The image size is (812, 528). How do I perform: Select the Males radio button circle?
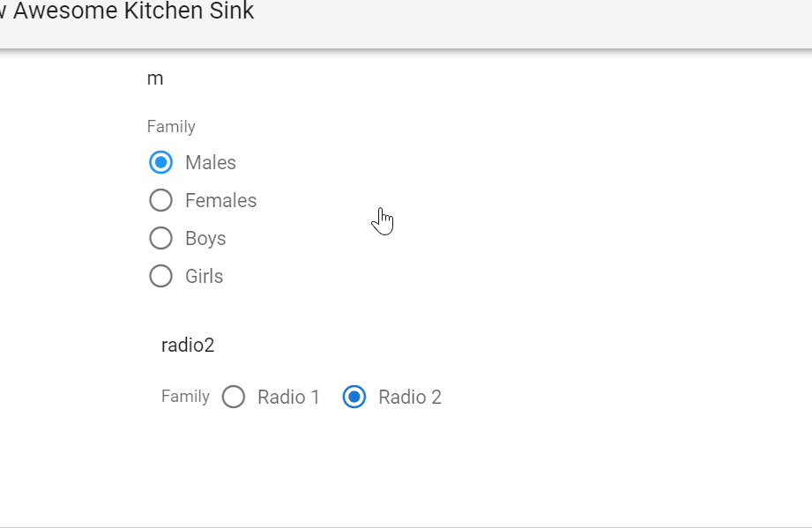click(x=160, y=162)
